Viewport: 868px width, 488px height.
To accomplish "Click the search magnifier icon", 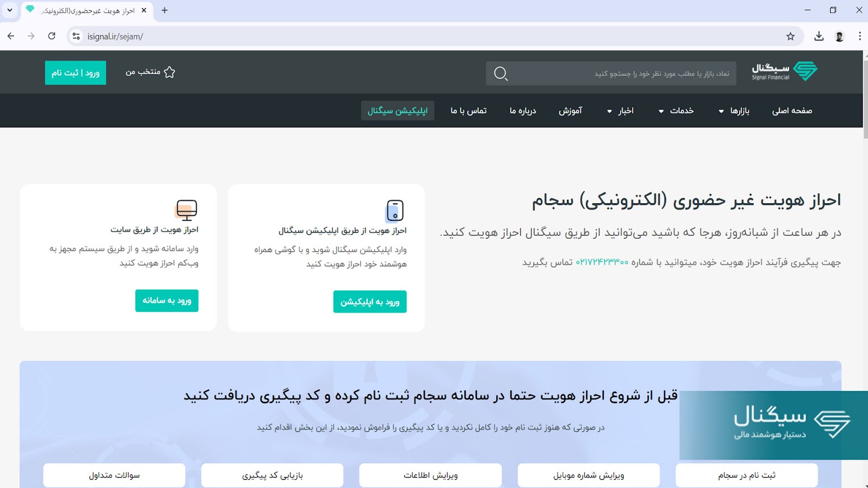I will click(501, 73).
